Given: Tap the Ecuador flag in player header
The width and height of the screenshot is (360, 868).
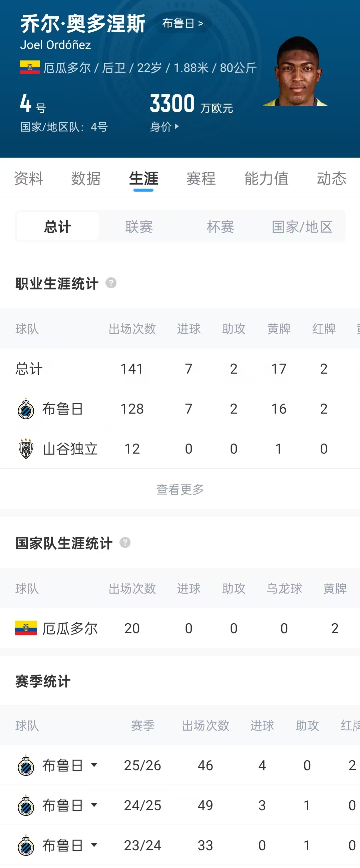Looking at the screenshot, I should (x=30, y=67).
